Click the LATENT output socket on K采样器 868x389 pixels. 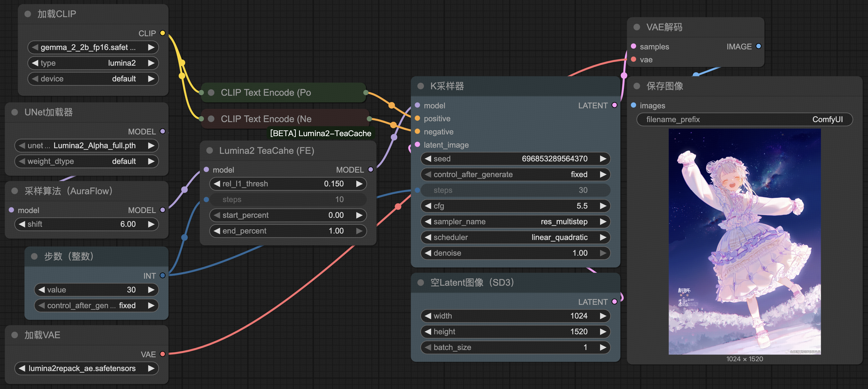614,105
